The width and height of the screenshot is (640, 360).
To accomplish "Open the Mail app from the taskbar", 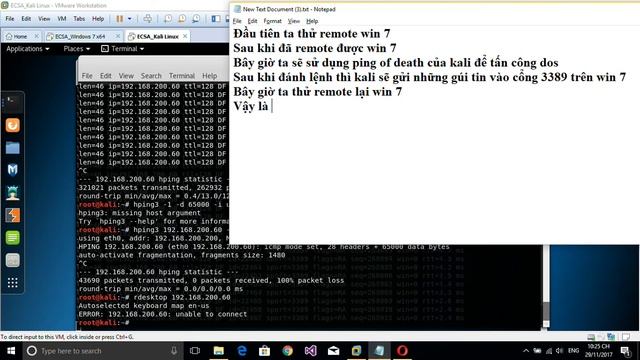I will [333, 351].
